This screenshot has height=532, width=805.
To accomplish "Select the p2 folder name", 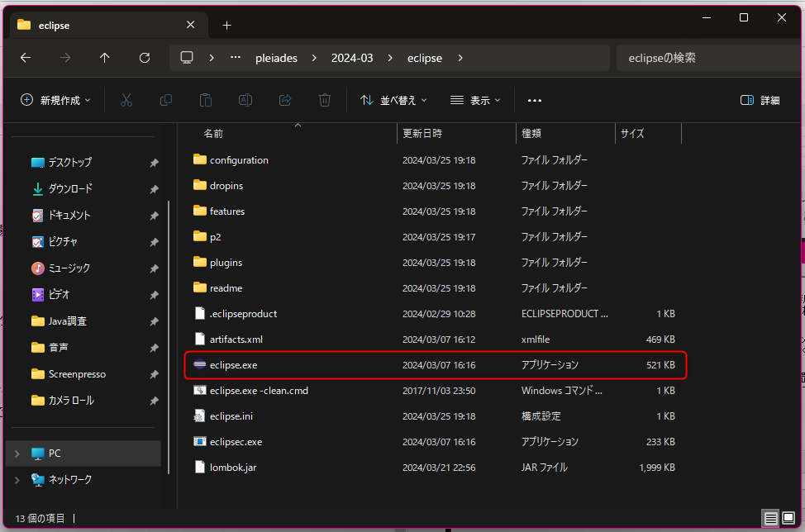I will pos(215,237).
